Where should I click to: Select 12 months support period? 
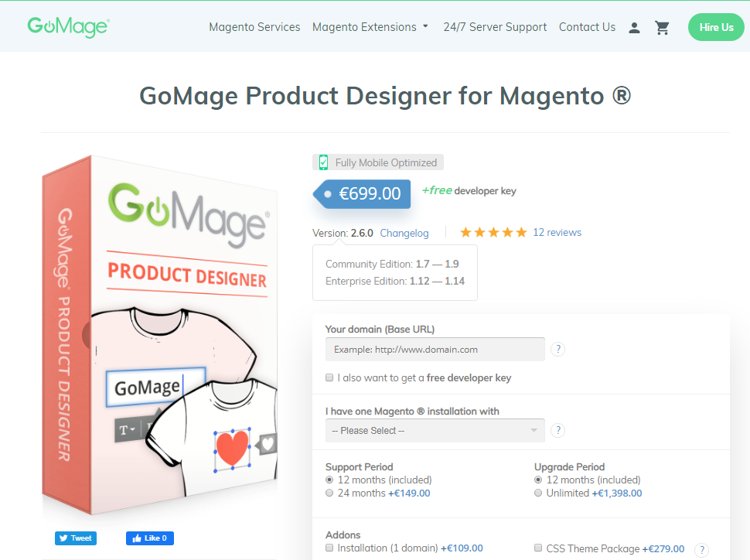(329, 480)
